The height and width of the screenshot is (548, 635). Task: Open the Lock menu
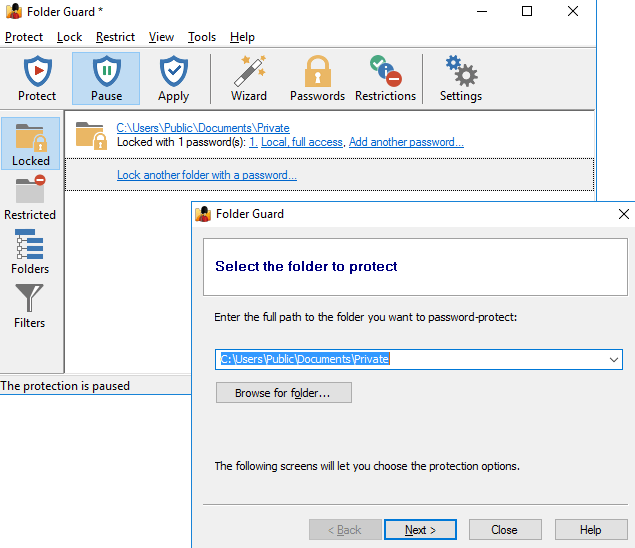coord(69,37)
